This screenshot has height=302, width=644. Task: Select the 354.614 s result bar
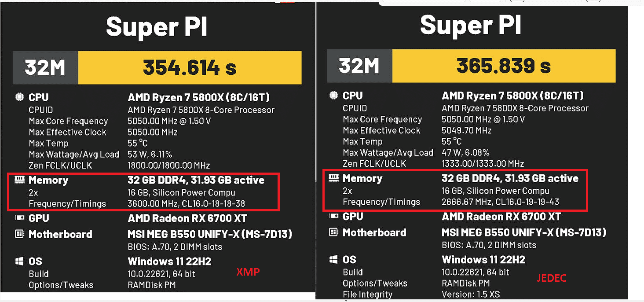click(190, 68)
